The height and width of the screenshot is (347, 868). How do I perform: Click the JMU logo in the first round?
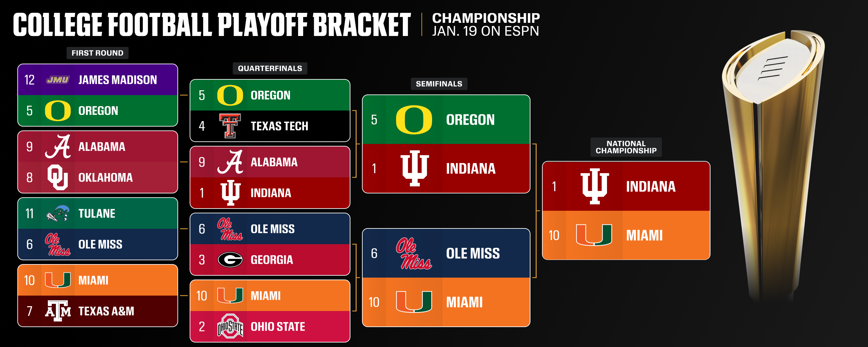(58, 80)
